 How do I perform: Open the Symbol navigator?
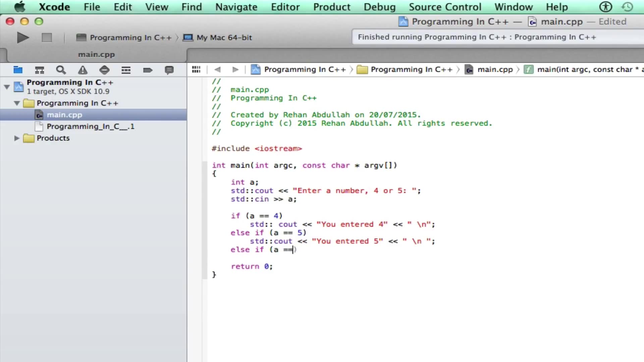coord(39,70)
